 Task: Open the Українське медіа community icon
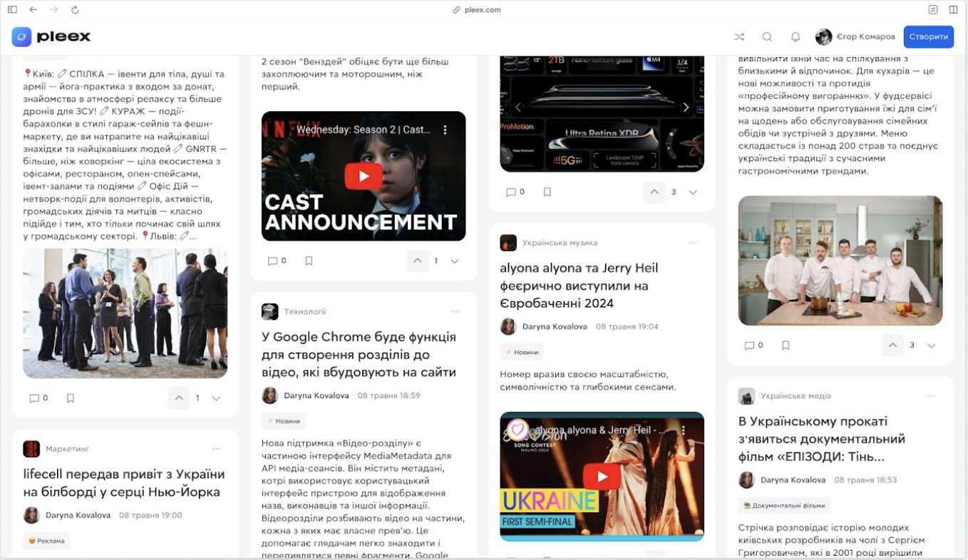[746, 396]
